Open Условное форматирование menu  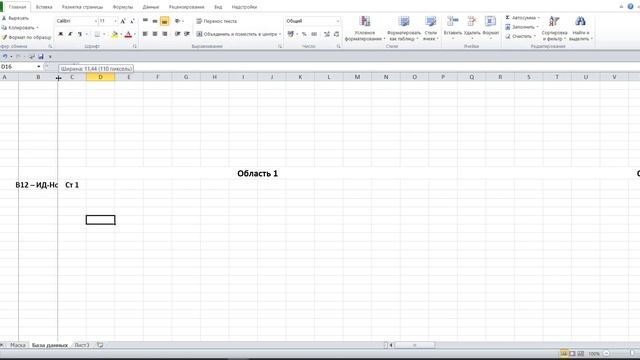364,28
